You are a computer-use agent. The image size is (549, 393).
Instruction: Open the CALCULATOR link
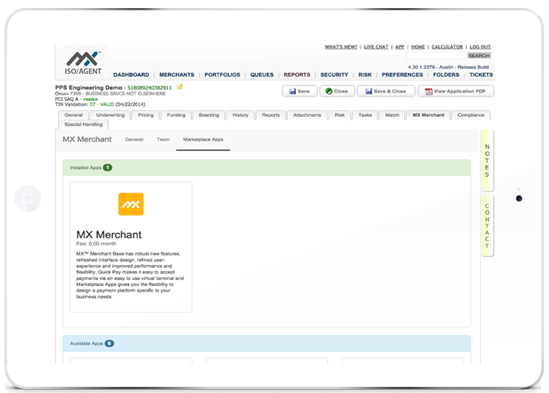(447, 47)
